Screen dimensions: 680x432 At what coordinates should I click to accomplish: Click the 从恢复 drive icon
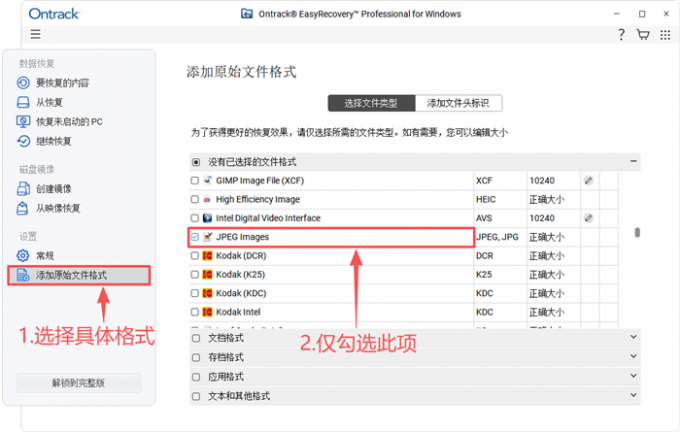point(23,102)
